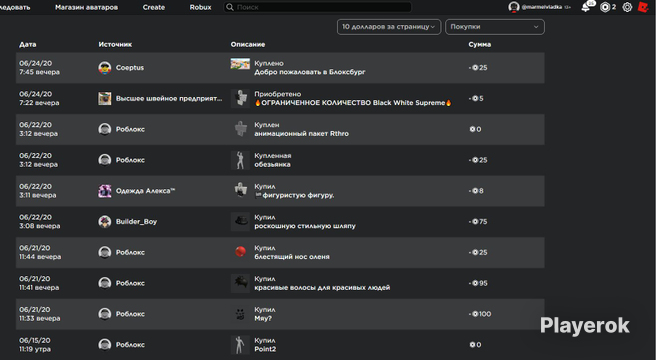Open ОГРАНИЧЕННОЕ КОЛИЧЕСТВО Black White Supreme link
This screenshot has width=656, height=360.
click(353, 103)
